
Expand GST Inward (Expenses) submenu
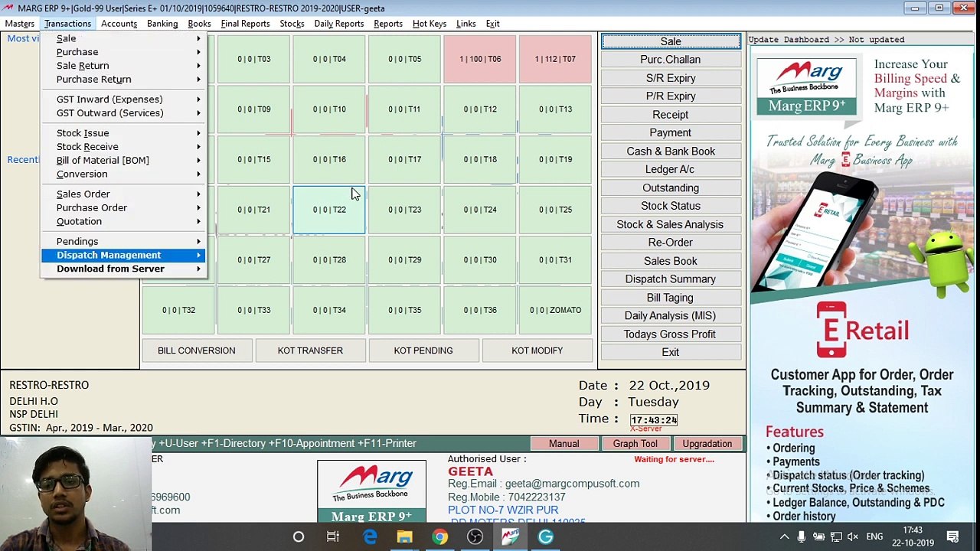tap(198, 99)
